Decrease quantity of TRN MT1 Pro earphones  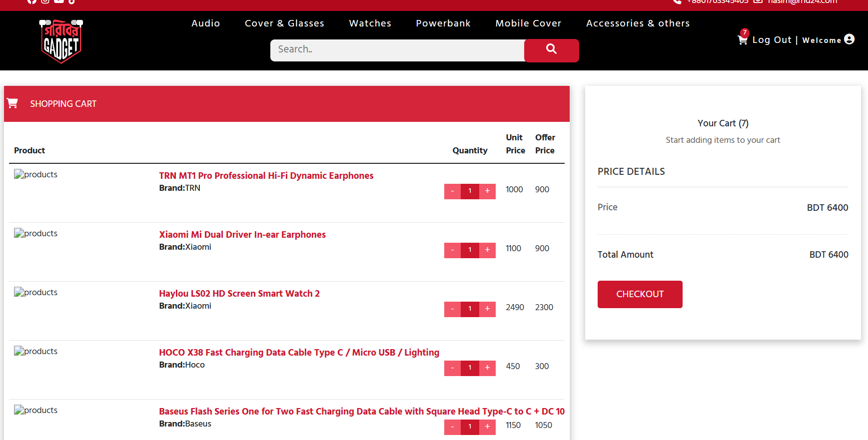click(x=452, y=191)
